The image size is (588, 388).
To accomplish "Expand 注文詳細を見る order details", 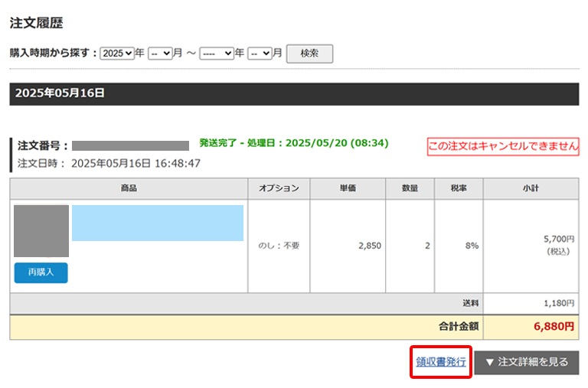I will tap(527, 362).
